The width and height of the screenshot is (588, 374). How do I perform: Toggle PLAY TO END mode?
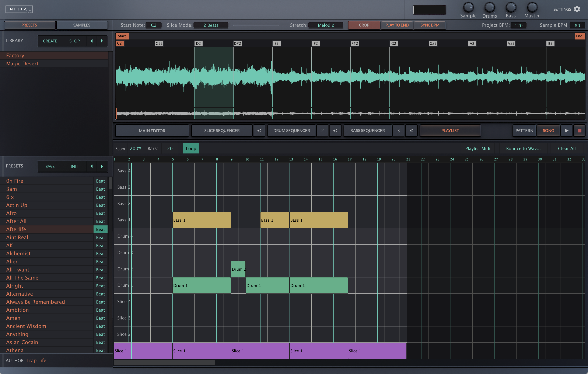(x=397, y=25)
